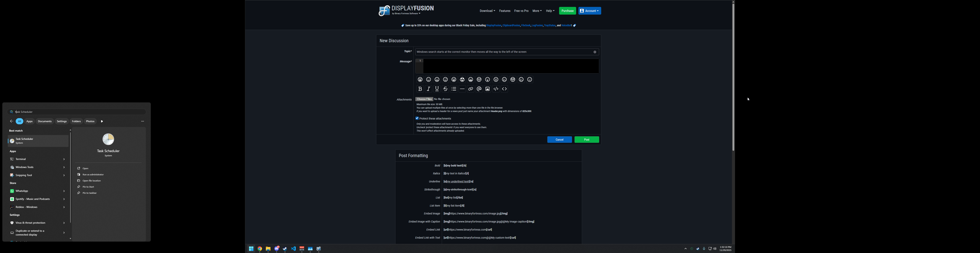Click the strikethrough formatting icon

click(x=445, y=89)
